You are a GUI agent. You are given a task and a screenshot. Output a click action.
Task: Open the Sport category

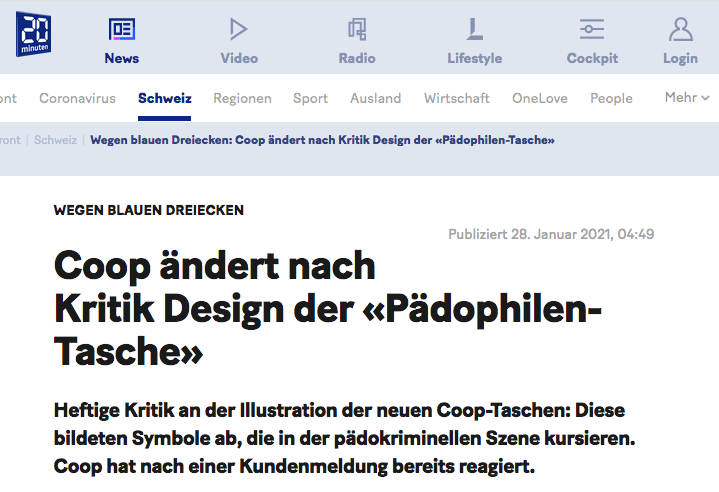click(310, 98)
